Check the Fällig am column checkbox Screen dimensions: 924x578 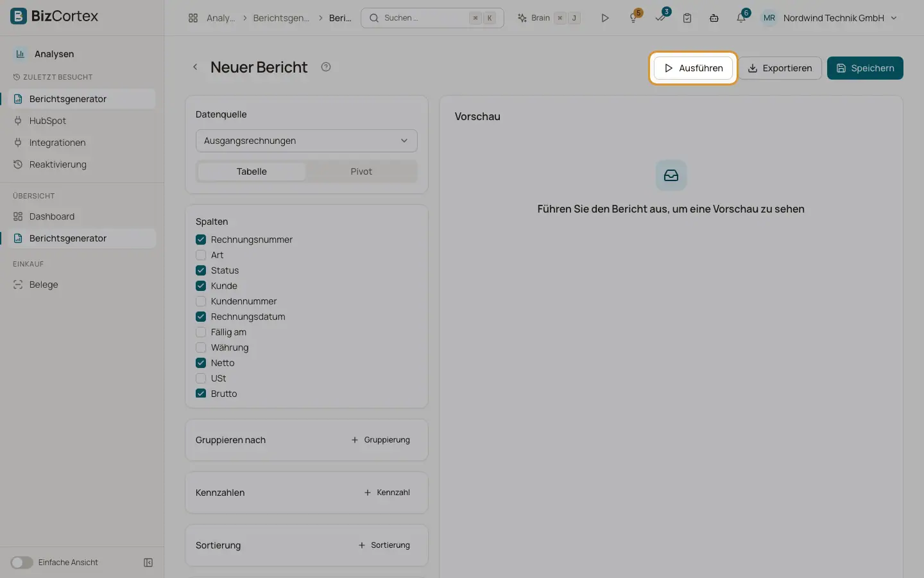pyautogui.click(x=201, y=332)
